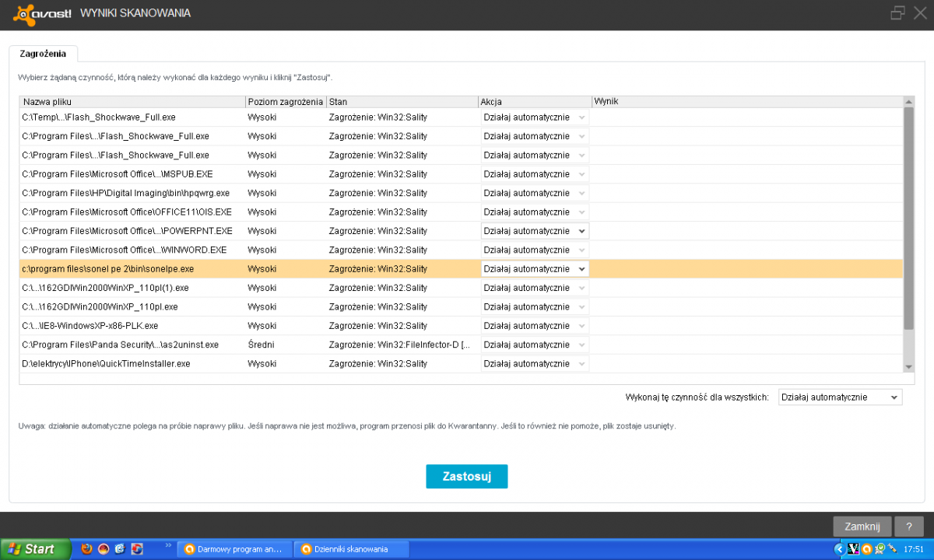Viewport: 934px width, 560px height.
Task: Click the results list scroll up arrow
Action: click(x=908, y=102)
